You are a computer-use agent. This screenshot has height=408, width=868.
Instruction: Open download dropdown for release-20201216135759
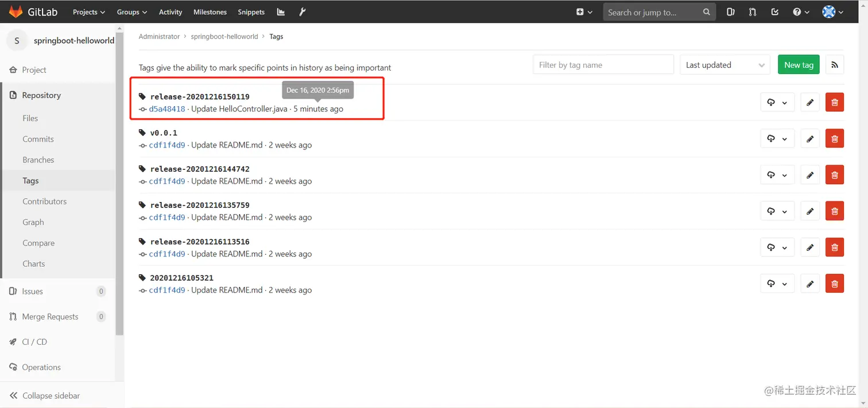[x=777, y=211]
